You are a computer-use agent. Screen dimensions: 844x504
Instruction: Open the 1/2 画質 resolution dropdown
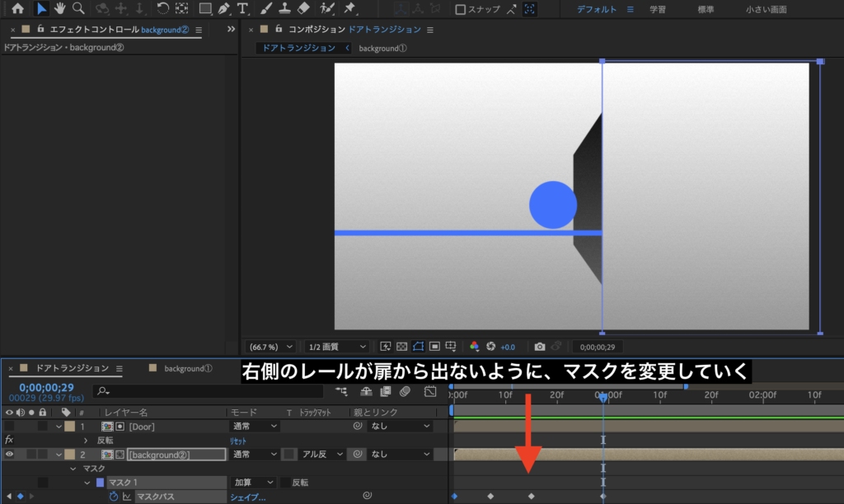(x=338, y=347)
